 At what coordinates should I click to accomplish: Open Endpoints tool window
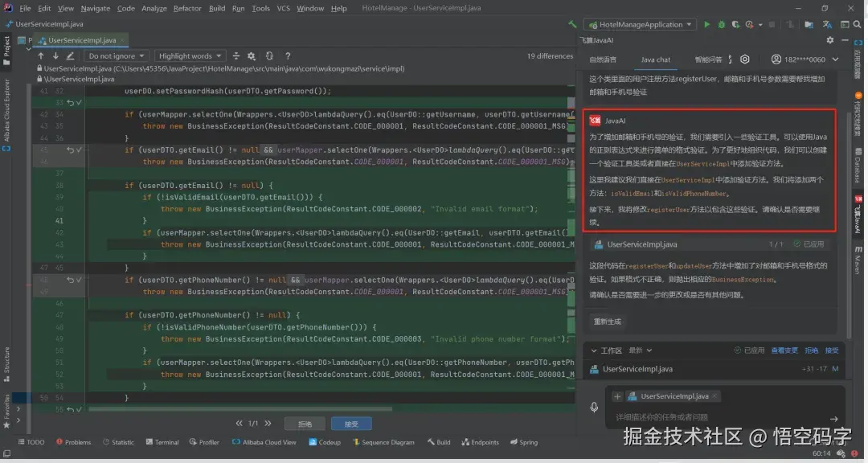(x=480, y=442)
